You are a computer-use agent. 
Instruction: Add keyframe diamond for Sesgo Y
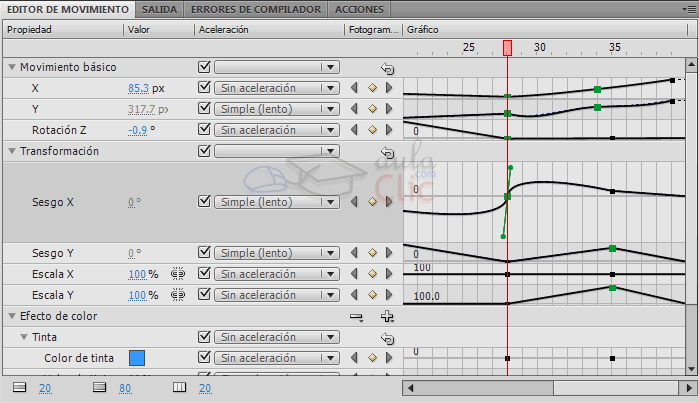click(x=373, y=253)
